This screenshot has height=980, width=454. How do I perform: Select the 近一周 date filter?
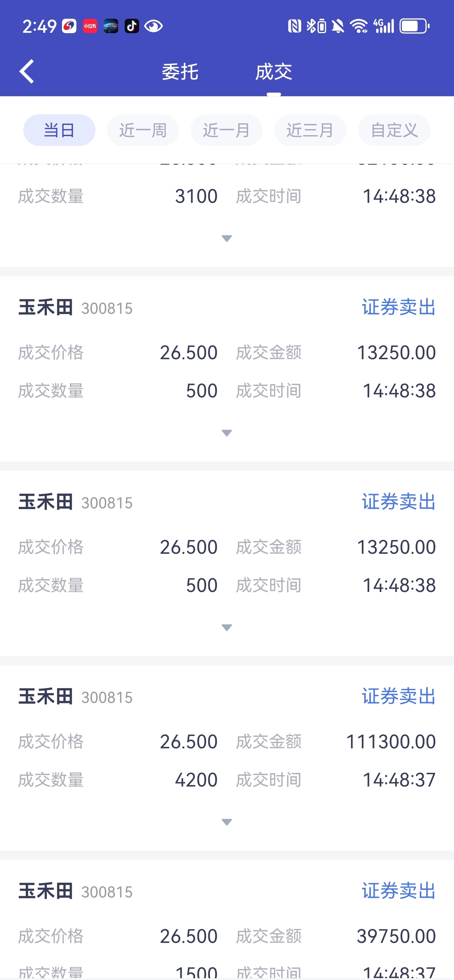click(143, 130)
